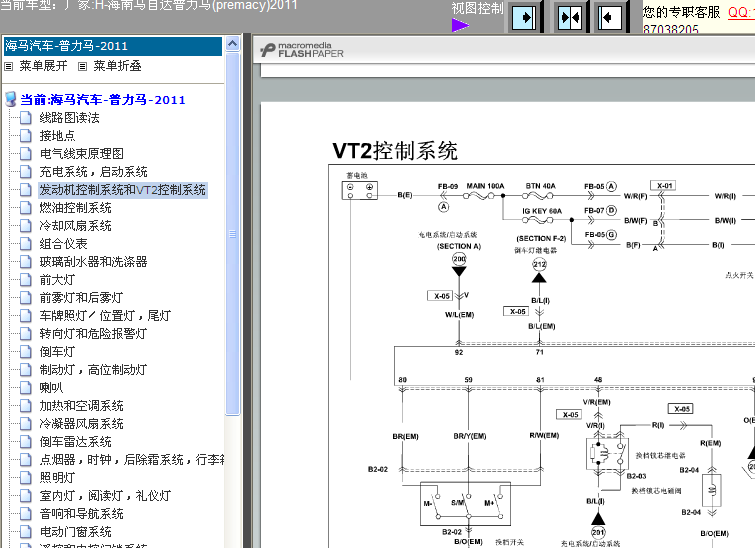Open the 音响和导航系统 tree entry
The width and height of the screenshot is (755, 548).
[x=81, y=514]
